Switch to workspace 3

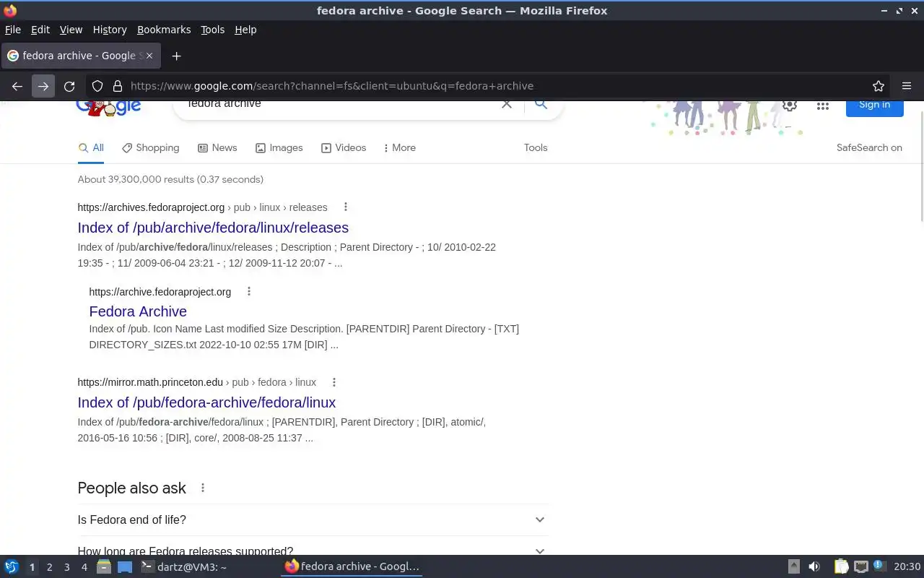point(66,567)
